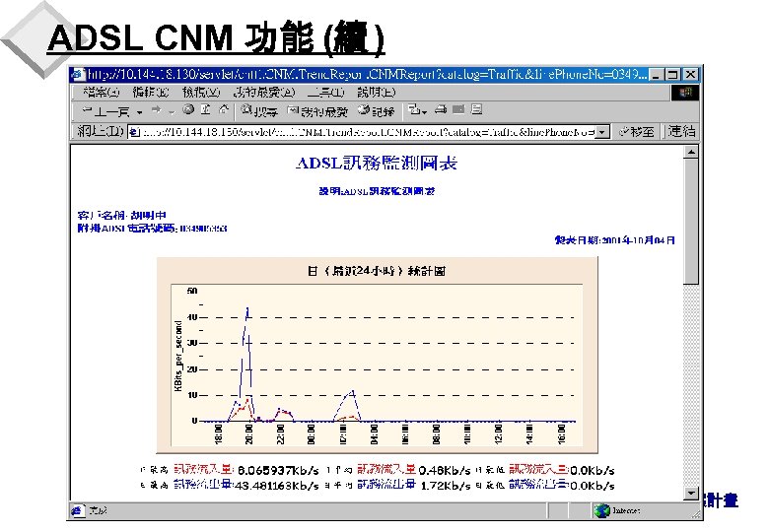Expand the address bar dropdown arrow
769x532 pixels.
[x=602, y=132]
